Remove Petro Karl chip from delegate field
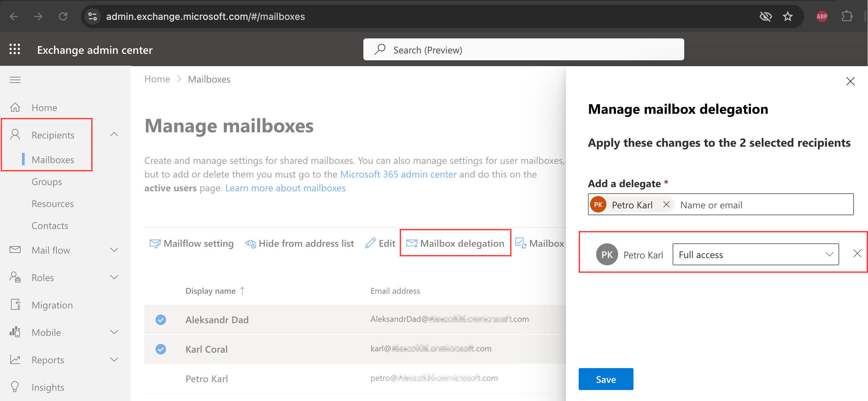Screen dimensions: 868x401 [666, 205]
